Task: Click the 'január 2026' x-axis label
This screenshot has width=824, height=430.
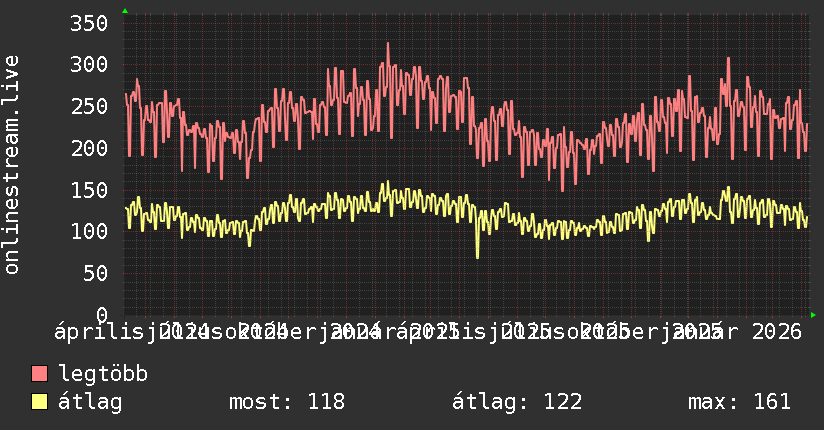Action: click(738, 332)
